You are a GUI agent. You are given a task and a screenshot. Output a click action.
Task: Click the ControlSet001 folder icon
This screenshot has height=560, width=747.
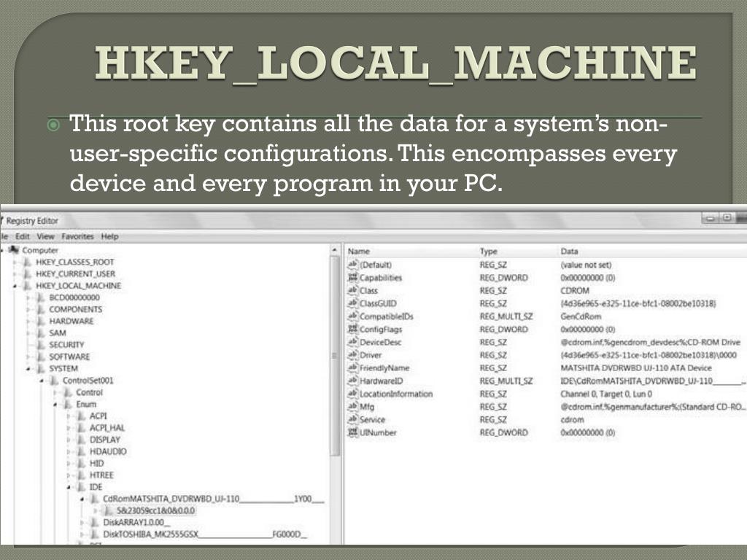pyautogui.click(x=55, y=381)
